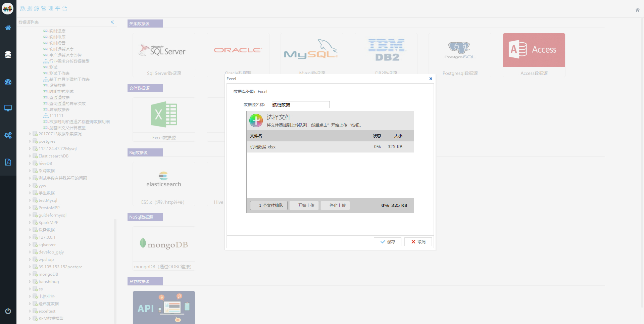Click the home icon at top right
644x324 pixels.
pos(637,10)
